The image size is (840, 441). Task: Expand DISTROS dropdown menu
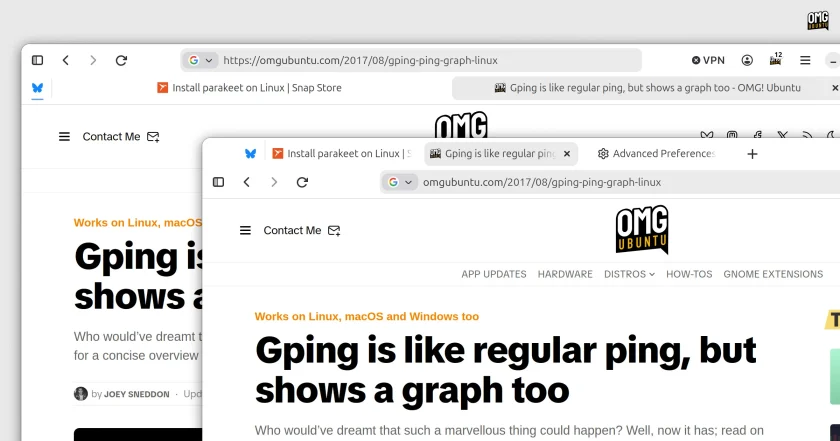click(x=629, y=274)
